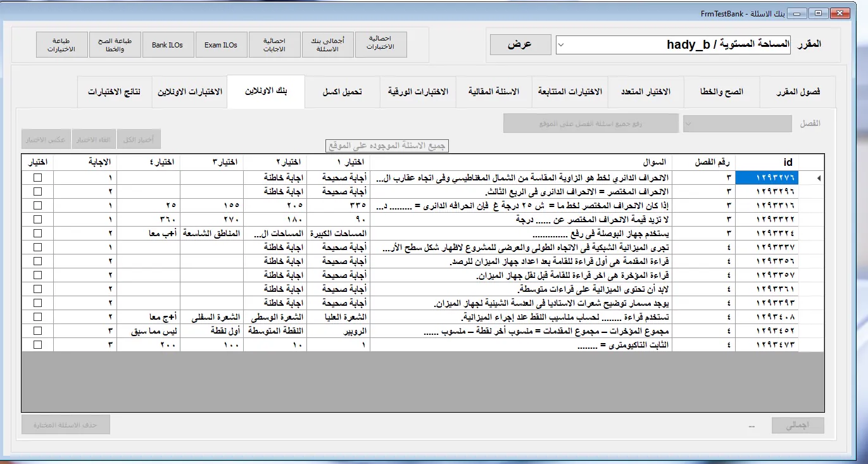Tick the checkbox for question id ١٢٩٣٣٢٤
Viewport: 868px width, 464px height.
[x=37, y=234]
